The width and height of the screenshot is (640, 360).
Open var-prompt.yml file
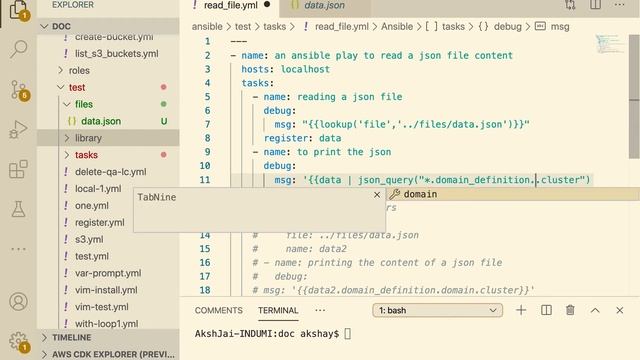point(108,273)
